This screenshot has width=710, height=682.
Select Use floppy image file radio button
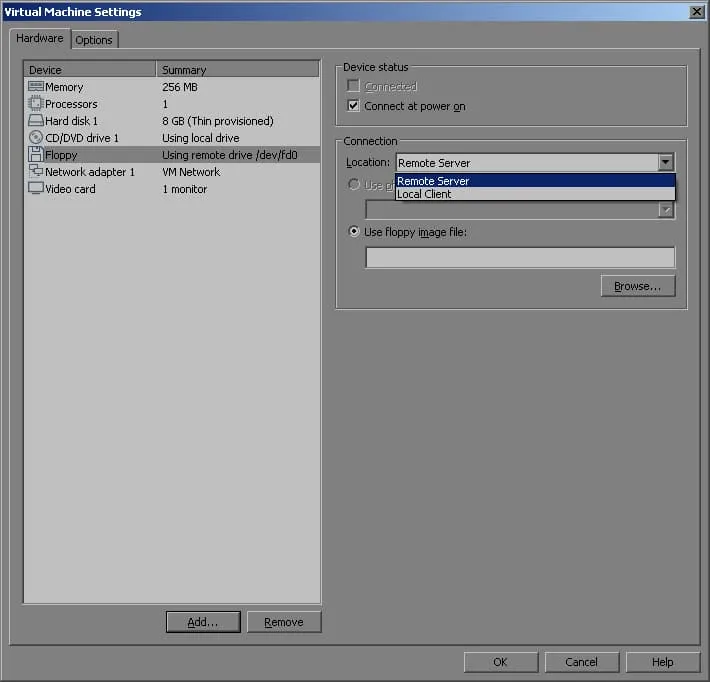tap(353, 232)
